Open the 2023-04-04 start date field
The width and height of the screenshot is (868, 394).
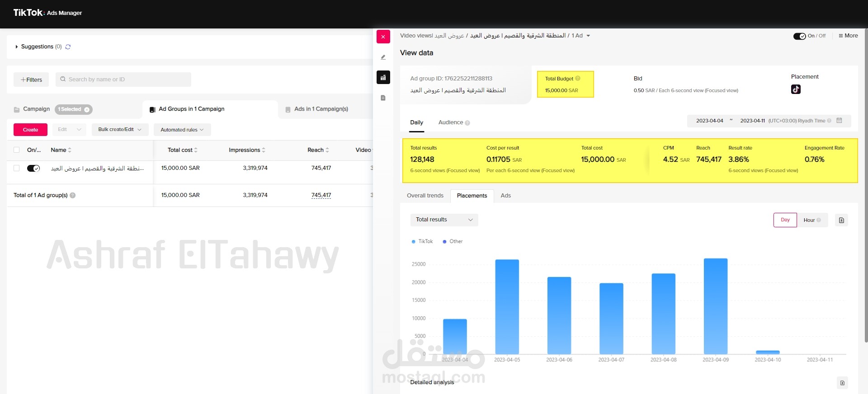[709, 121]
